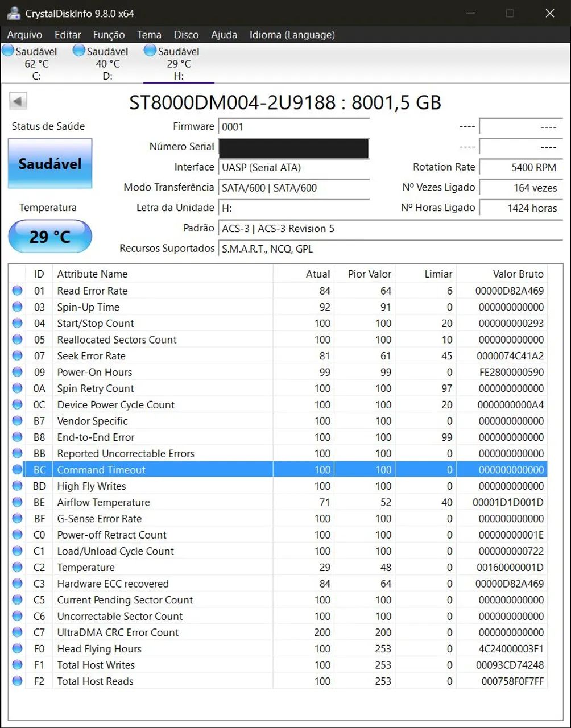Click status circle for Head Flying Hours
571x728 pixels.
tap(17, 649)
